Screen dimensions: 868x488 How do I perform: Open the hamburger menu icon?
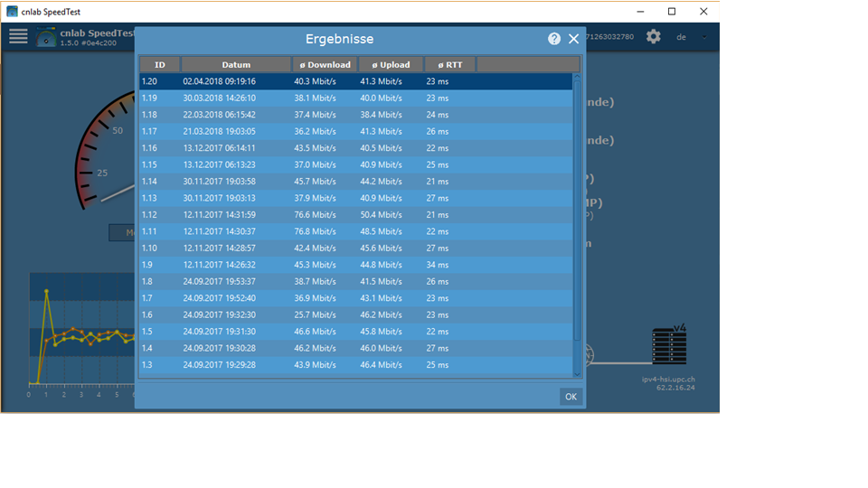pos(18,37)
